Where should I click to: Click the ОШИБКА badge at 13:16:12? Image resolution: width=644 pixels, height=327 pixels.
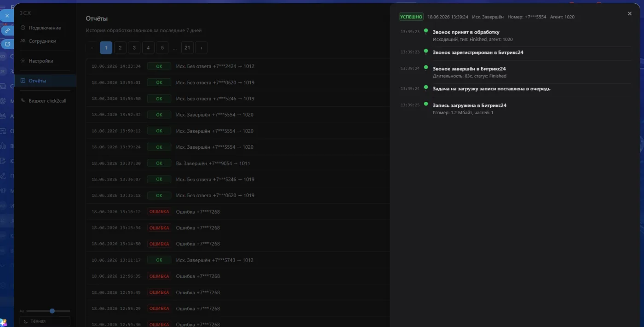[x=159, y=212]
